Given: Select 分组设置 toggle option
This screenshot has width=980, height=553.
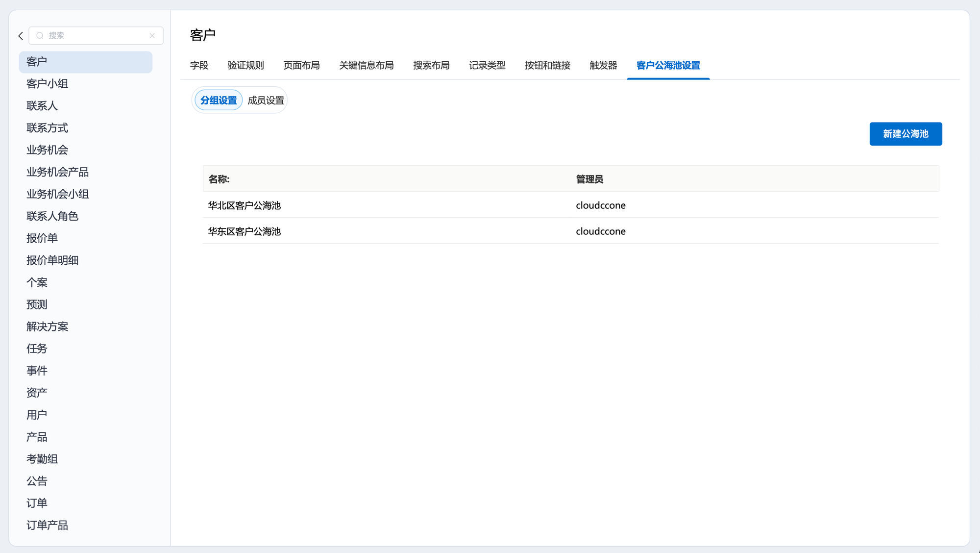Looking at the screenshot, I should (x=219, y=101).
